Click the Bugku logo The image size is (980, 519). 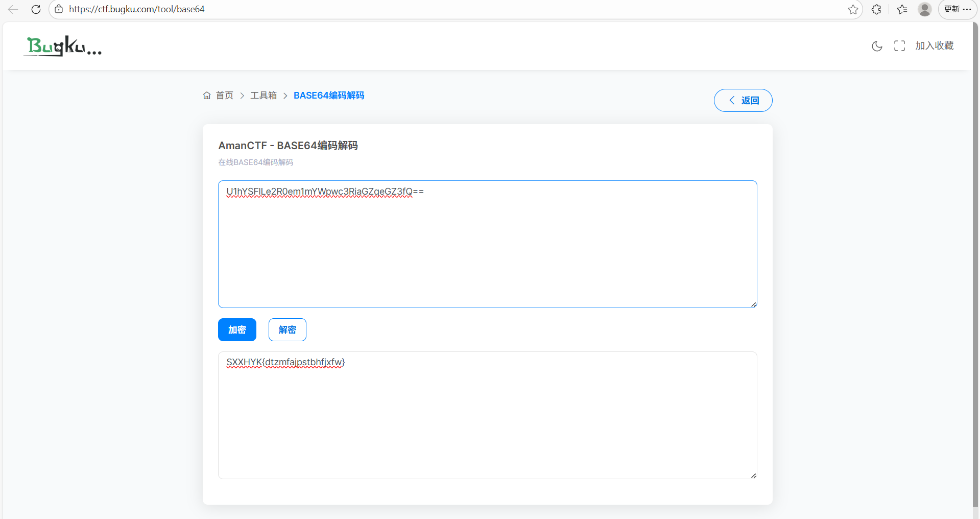[x=63, y=46]
